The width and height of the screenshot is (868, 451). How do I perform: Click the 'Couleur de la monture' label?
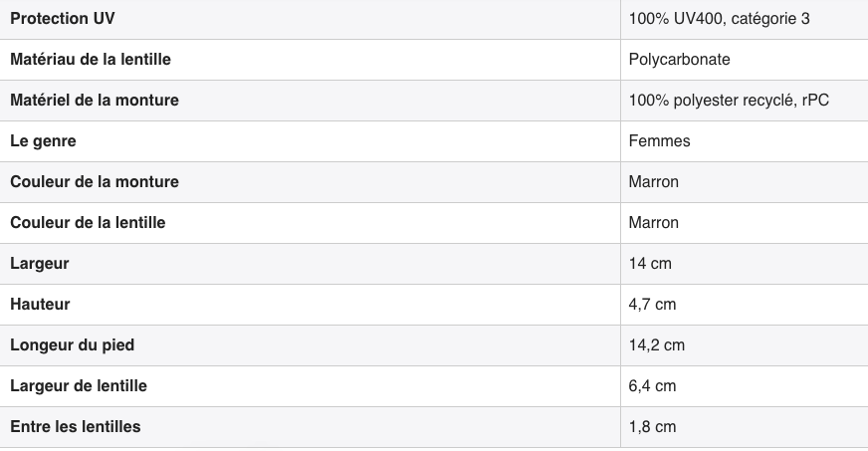[95, 182]
